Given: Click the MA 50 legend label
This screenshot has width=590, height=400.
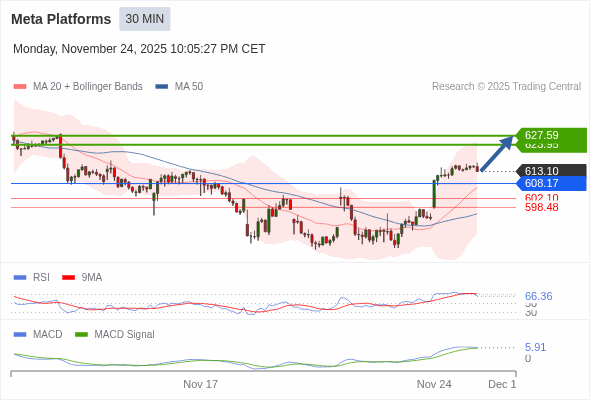Looking at the screenshot, I should point(189,87).
